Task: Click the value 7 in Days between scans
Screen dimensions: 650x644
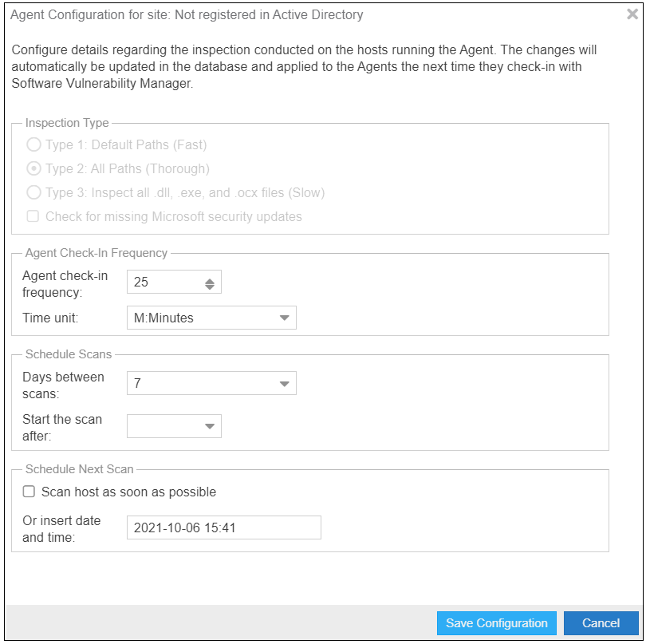Action: click(x=139, y=384)
